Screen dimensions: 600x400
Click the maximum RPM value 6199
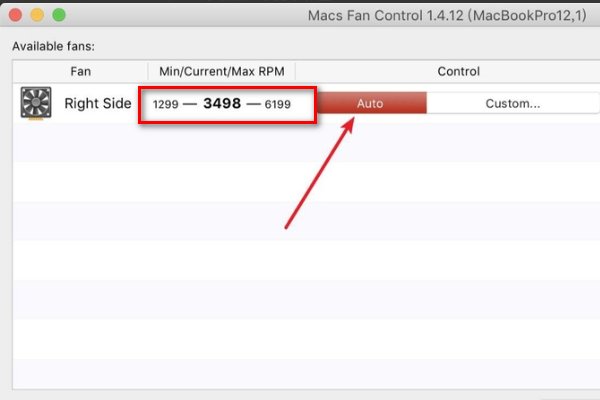[x=281, y=104]
